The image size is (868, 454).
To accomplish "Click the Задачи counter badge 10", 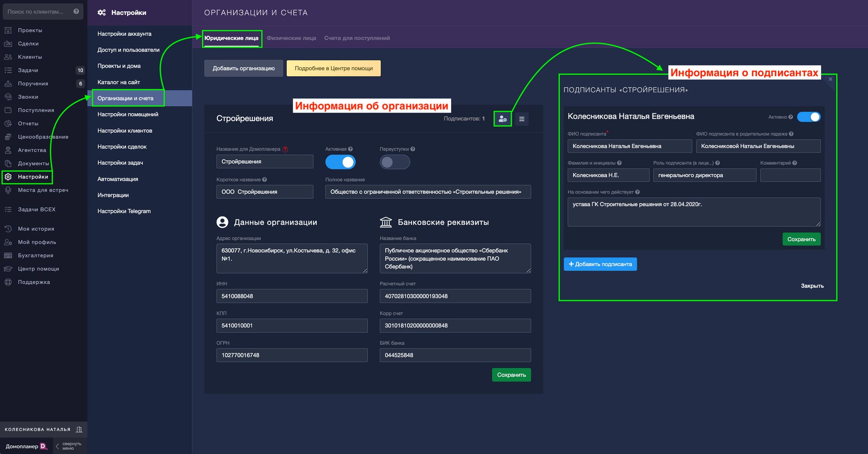I will (80, 70).
